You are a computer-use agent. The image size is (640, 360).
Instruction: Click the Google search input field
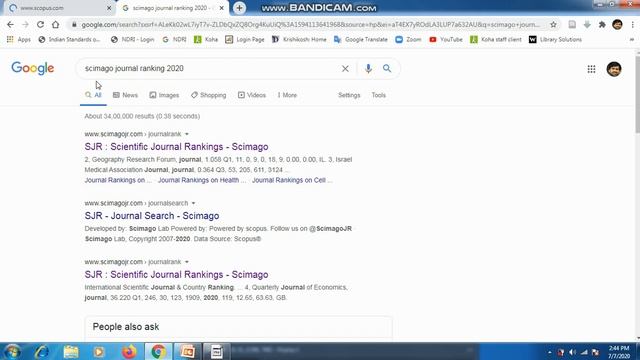tap(210, 68)
